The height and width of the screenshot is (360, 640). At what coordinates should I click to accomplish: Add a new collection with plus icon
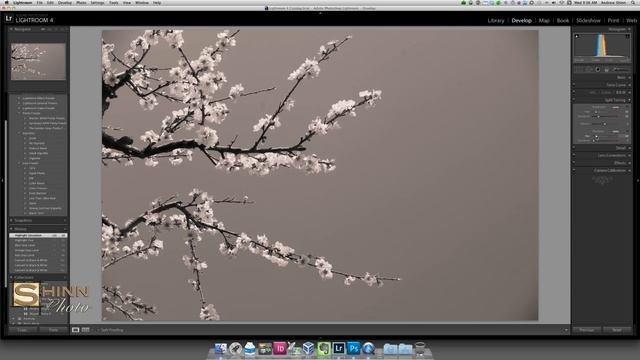pyautogui.click(x=64, y=278)
